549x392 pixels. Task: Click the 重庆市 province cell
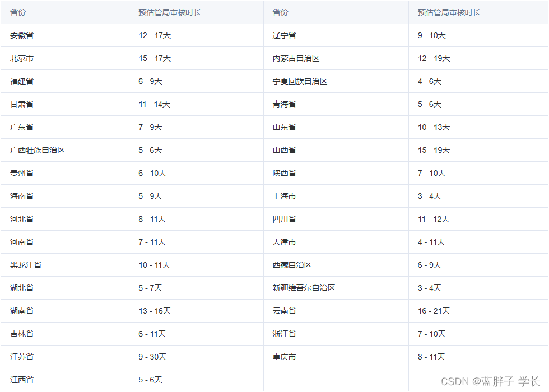[284, 357]
